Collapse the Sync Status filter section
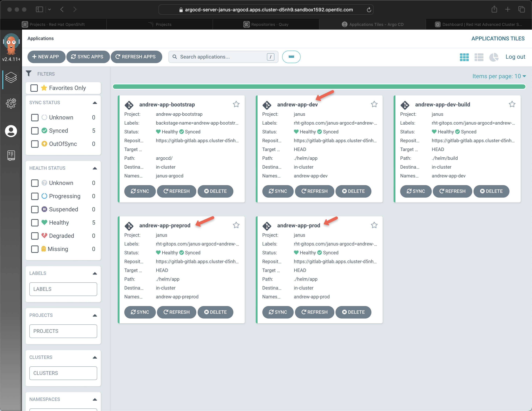The image size is (532, 411). (x=95, y=103)
